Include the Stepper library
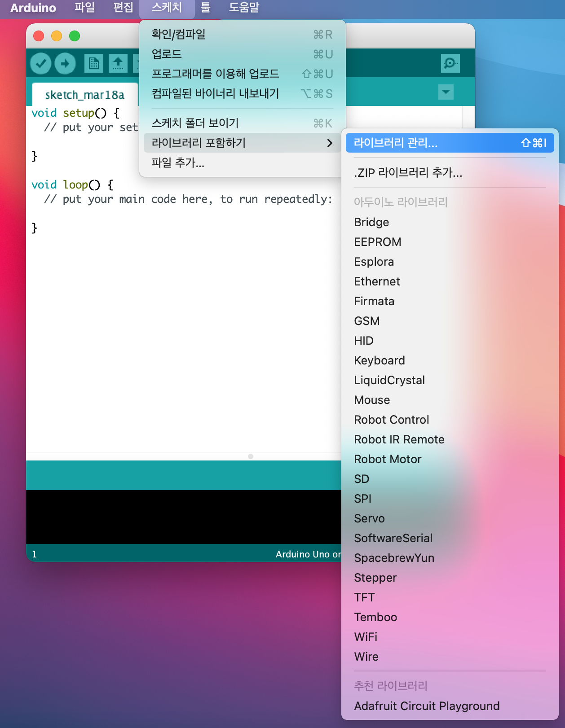This screenshot has width=565, height=728. pyautogui.click(x=450, y=578)
